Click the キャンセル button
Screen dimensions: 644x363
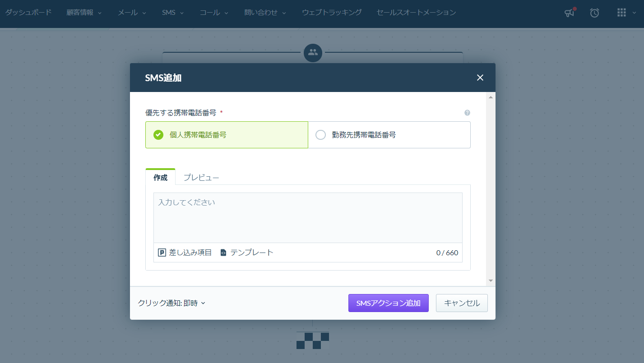[462, 303]
